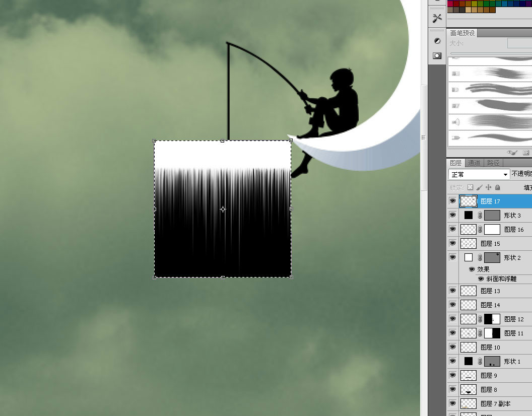Click mask link icon on 图层 11
This screenshot has width=532, height=416.
(480, 333)
